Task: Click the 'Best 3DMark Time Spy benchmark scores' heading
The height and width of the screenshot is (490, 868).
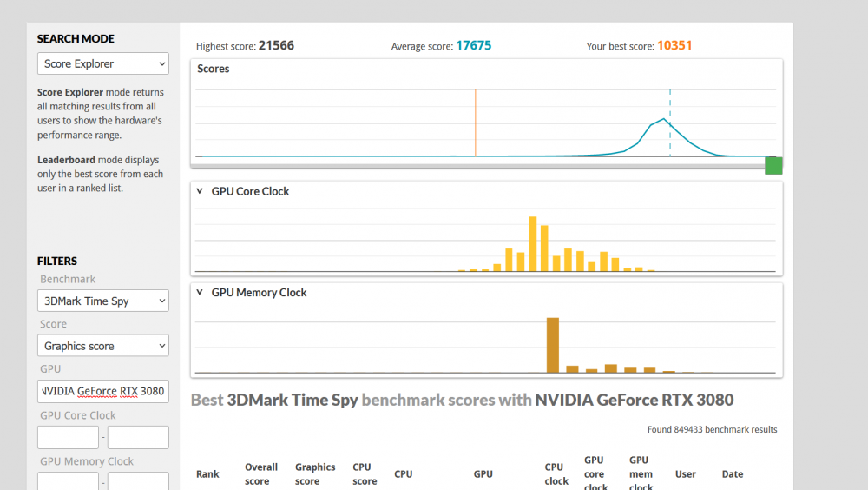Action: [x=463, y=400]
